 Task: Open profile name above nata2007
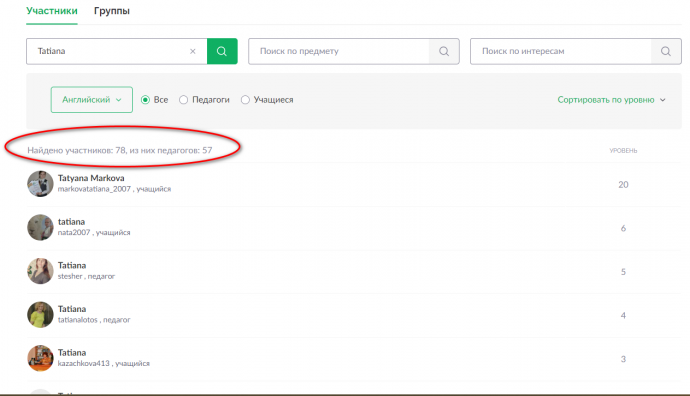pyautogui.click(x=71, y=222)
